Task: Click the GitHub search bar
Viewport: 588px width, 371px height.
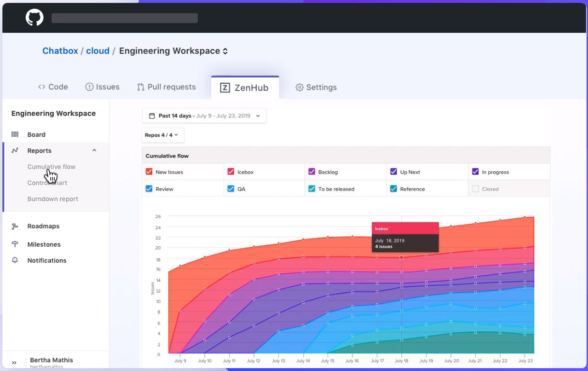Action: (x=125, y=18)
